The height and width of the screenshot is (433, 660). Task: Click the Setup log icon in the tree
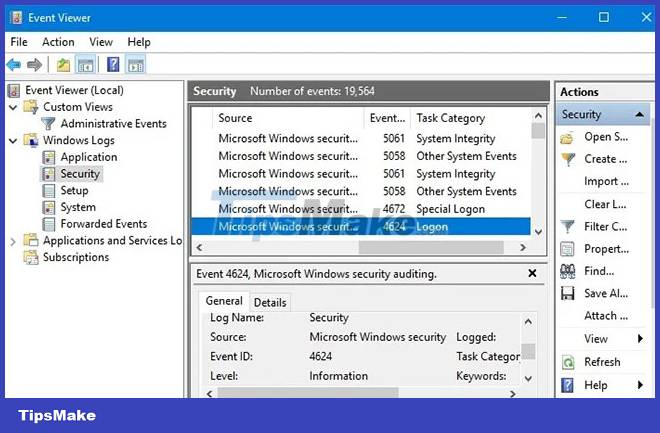[49, 191]
